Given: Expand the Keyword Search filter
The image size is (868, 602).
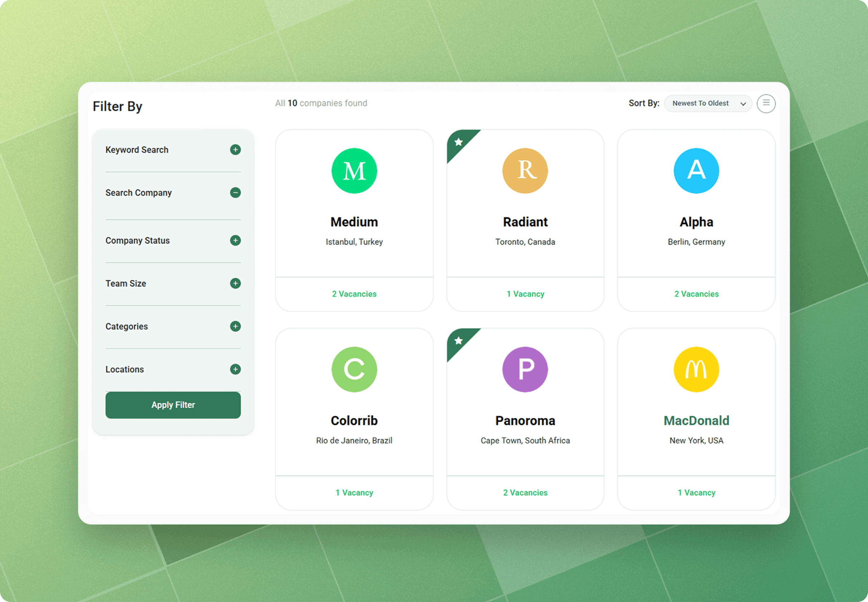Looking at the screenshot, I should pyautogui.click(x=235, y=150).
